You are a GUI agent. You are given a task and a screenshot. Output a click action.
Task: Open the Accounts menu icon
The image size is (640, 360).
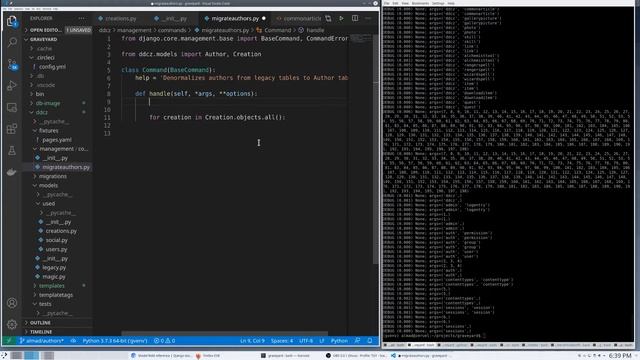[x=12, y=303]
